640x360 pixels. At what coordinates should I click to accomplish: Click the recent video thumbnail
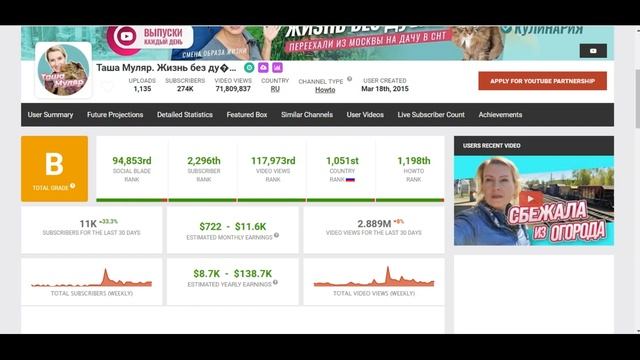[x=534, y=200]
